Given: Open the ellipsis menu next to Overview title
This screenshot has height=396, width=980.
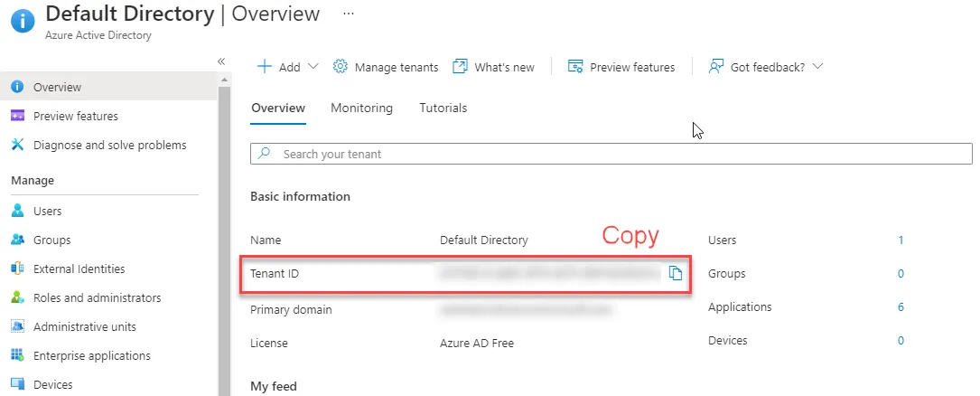Looking at the screenshot, I should coord(349,14).
